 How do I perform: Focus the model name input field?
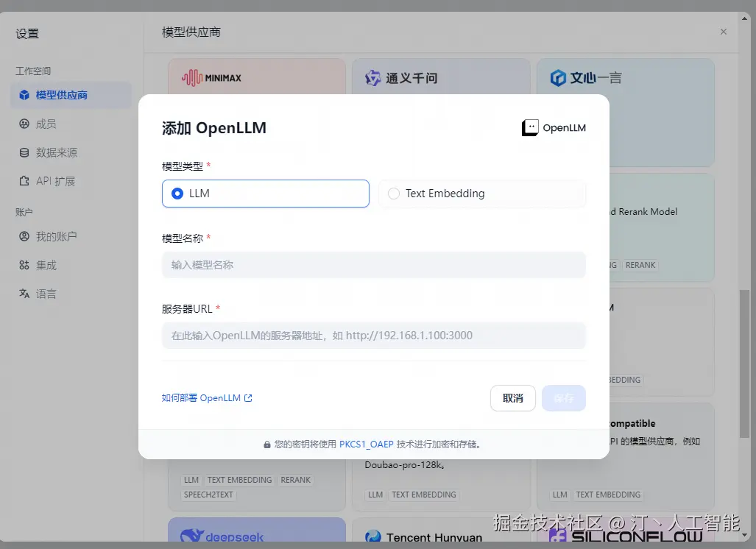pos(374,265)
